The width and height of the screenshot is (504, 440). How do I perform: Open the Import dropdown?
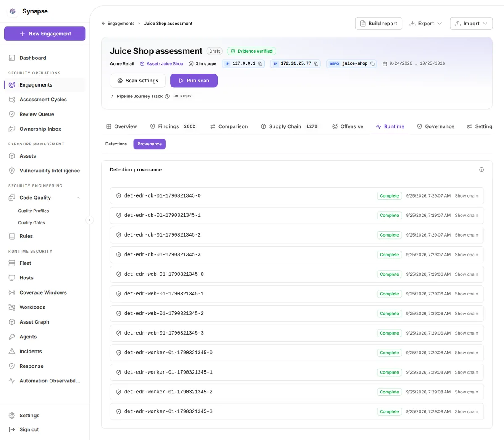[x=471, y=24]
